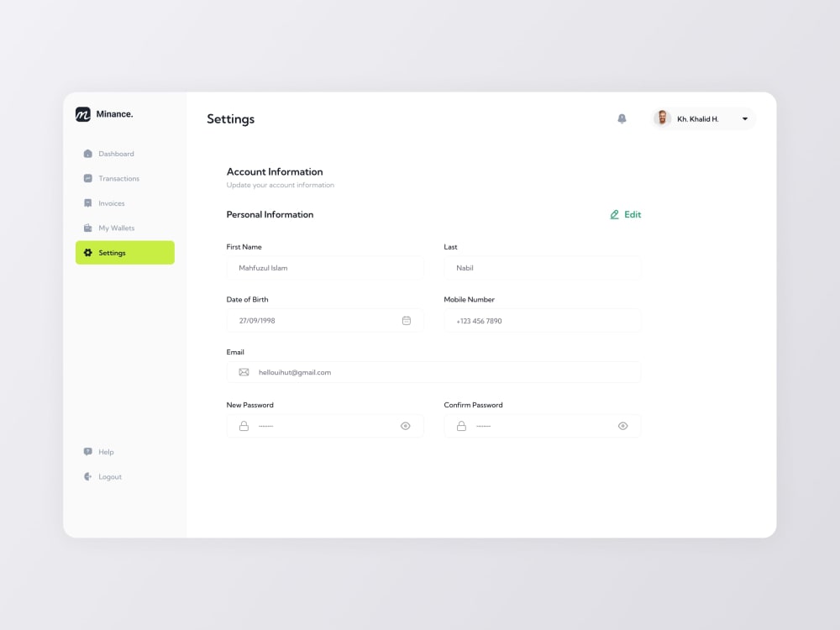Click the Logout arrow icon
840x630 pixels.
[x=88, y=476]
